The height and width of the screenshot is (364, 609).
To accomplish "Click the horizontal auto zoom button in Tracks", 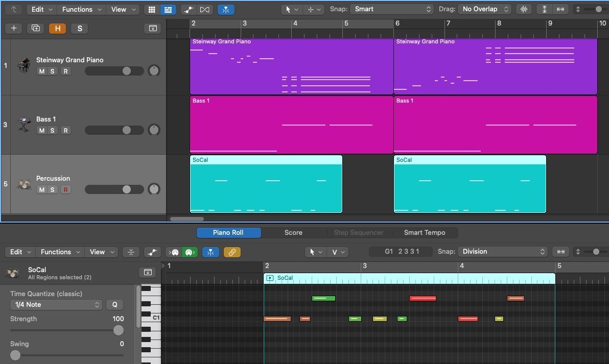I will [560, 9].
